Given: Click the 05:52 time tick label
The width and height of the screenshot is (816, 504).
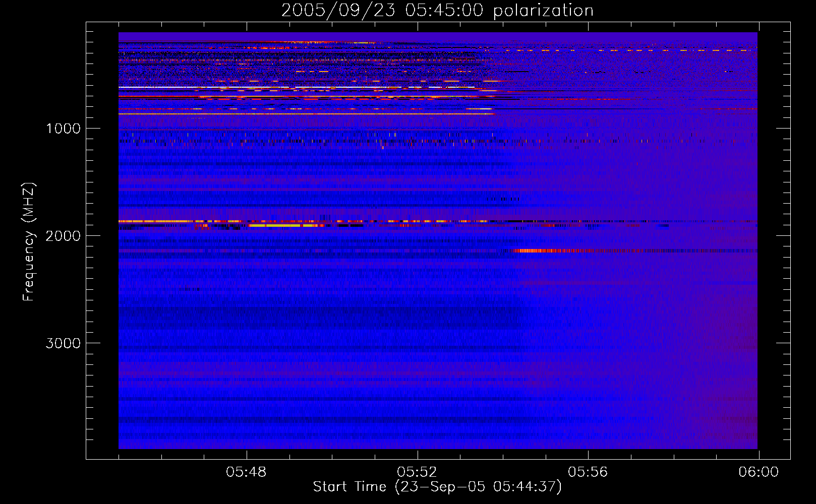Looking at the screenshot, I should tap(417, 472).
